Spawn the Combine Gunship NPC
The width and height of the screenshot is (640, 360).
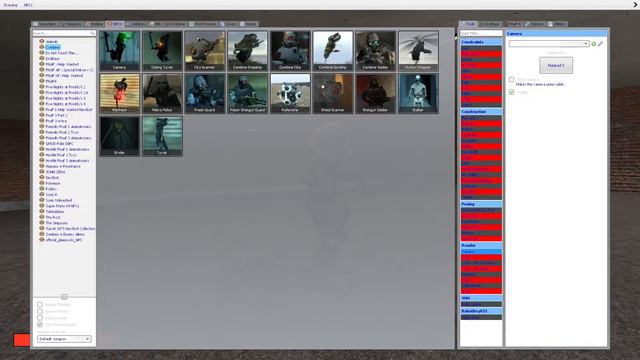(x=333, y=51)
